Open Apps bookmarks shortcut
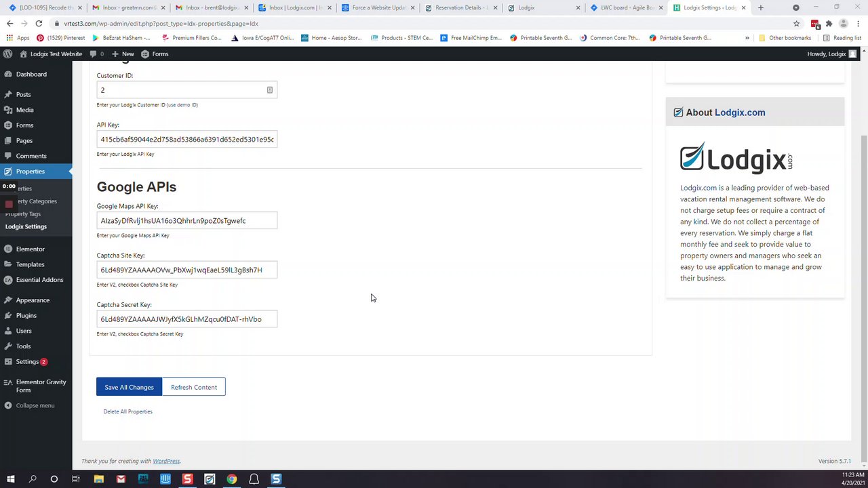 tap(18, 38)
